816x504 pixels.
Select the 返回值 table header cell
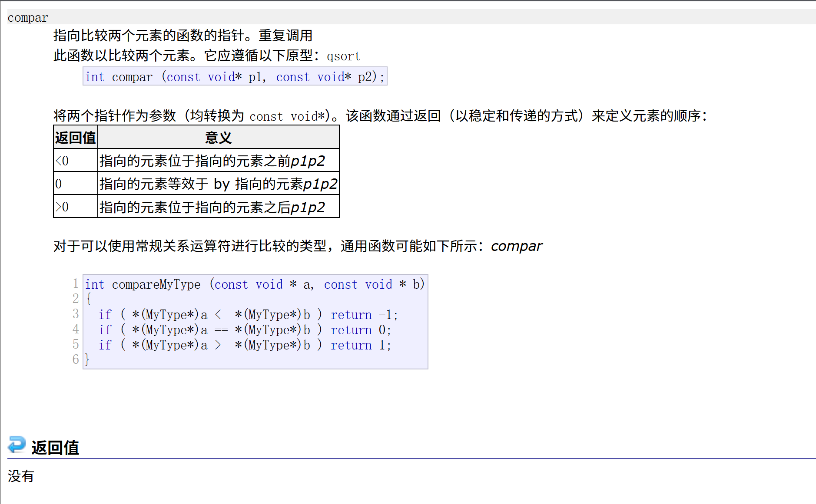[x=75, y=137]
